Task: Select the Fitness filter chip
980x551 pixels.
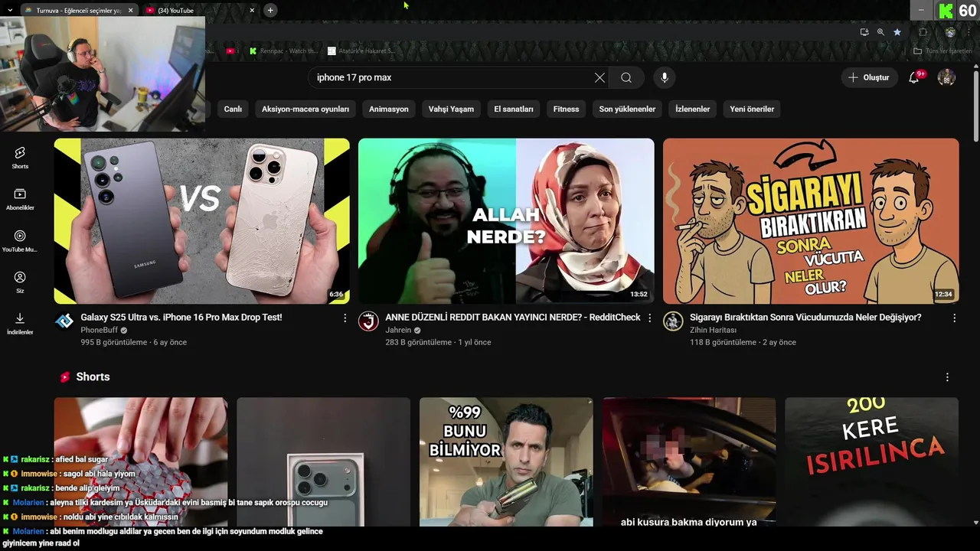Action: pos(567,109)
